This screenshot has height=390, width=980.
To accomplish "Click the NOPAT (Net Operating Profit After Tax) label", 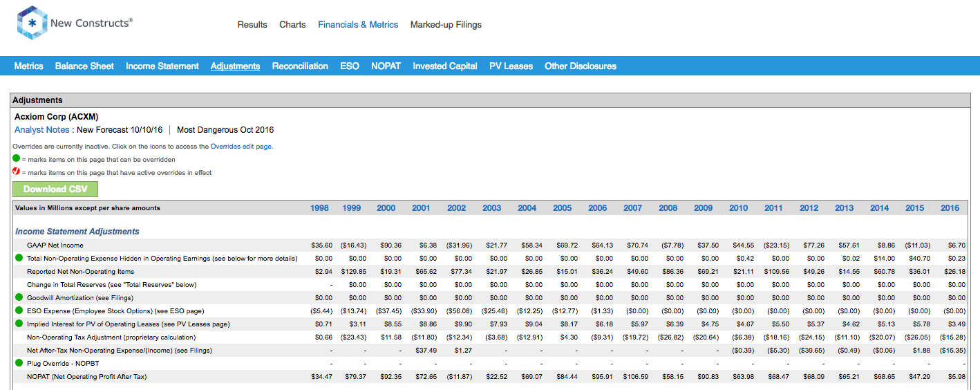I will tap(86, 377).
